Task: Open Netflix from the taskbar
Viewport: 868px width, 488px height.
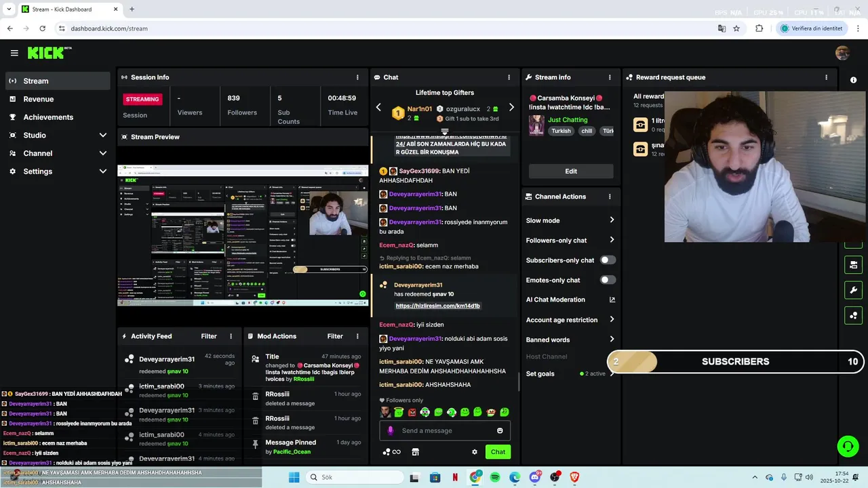Action: click(x=455, y=477)
